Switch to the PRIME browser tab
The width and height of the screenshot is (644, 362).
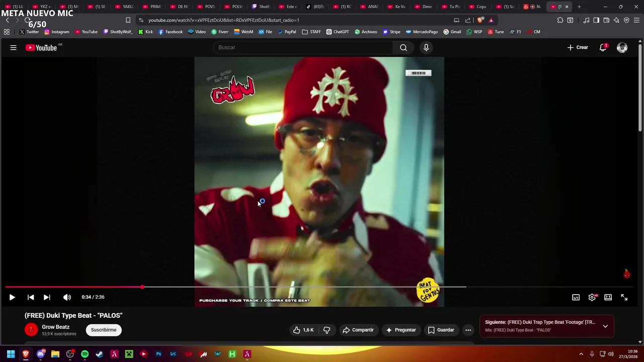click(x=151, y=7)
